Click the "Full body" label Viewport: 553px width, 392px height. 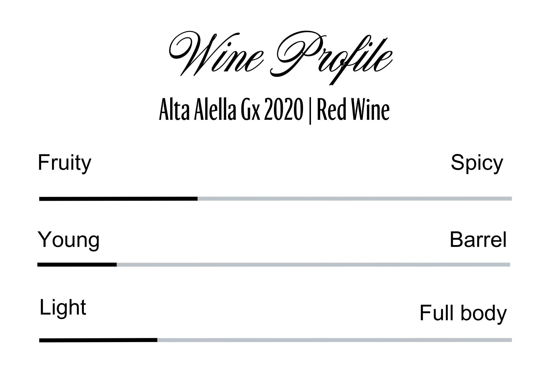463,313
